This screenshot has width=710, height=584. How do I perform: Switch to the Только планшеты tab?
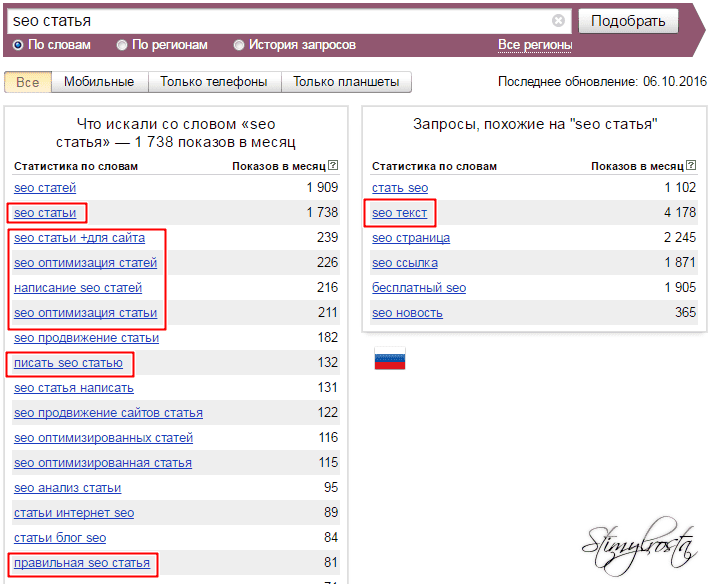pos(346,82)
